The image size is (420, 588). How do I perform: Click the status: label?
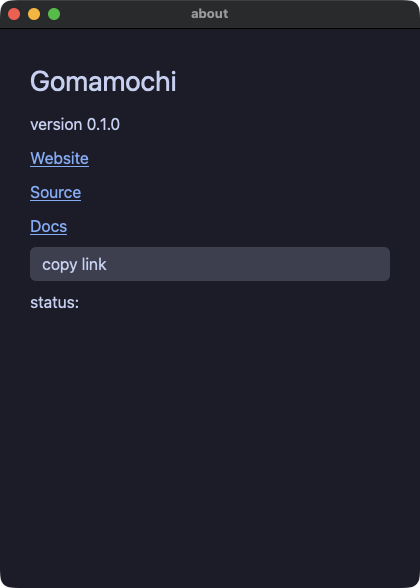[55, 303]
